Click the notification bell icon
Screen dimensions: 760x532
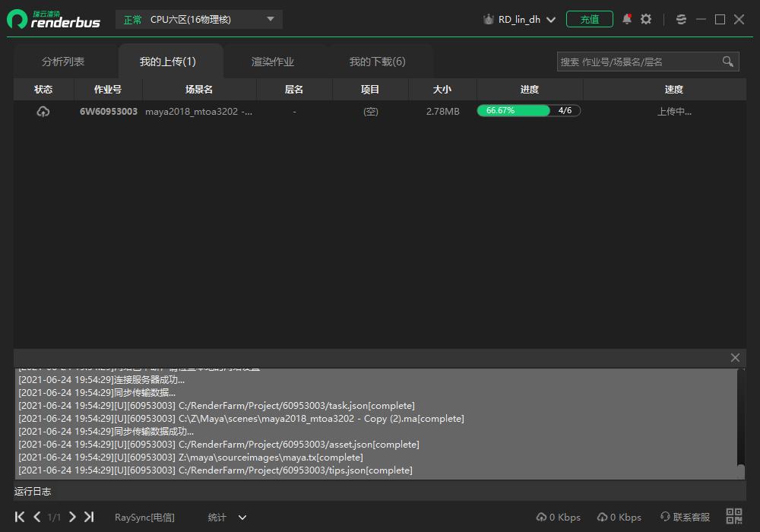pyautogui.click(x=627, y=19)
